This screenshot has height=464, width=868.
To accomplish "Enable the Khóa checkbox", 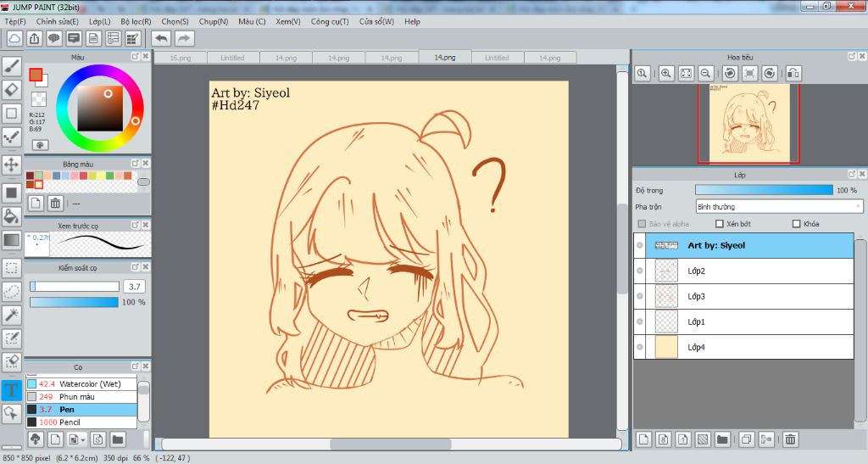I will [797, 224].
